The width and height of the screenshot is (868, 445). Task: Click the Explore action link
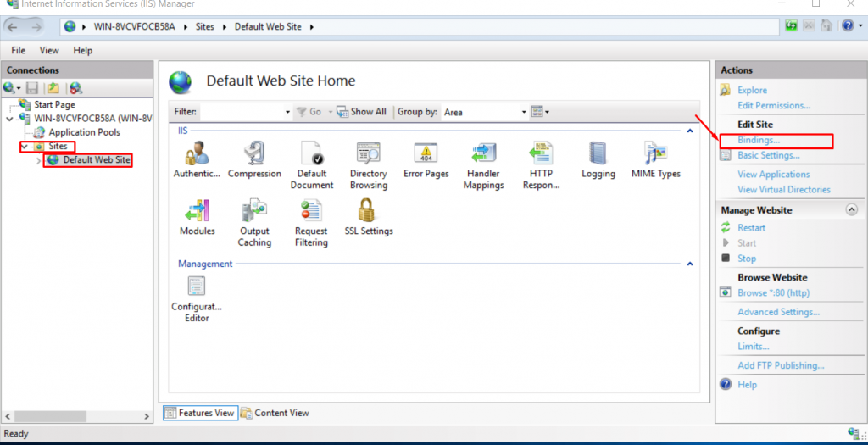pos(753,90)
